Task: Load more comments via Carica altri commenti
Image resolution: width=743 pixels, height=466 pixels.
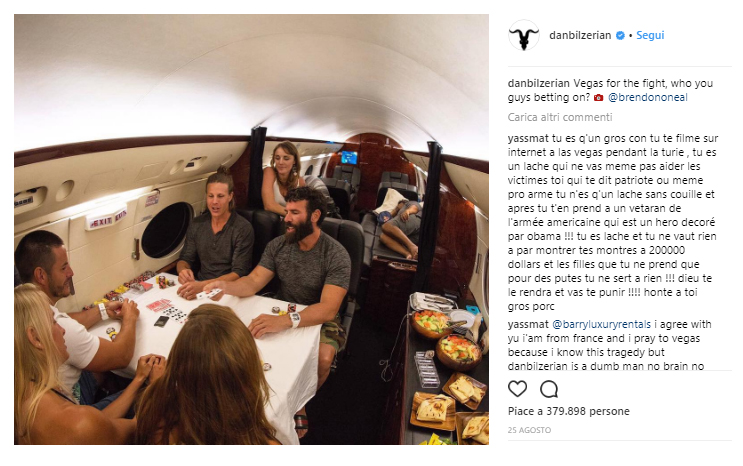Action: [560, 117]
